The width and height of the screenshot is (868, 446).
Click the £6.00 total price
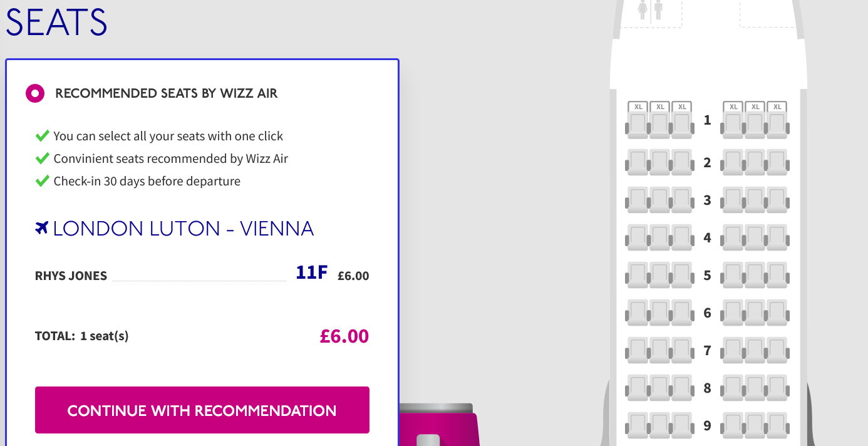point(344,336)
